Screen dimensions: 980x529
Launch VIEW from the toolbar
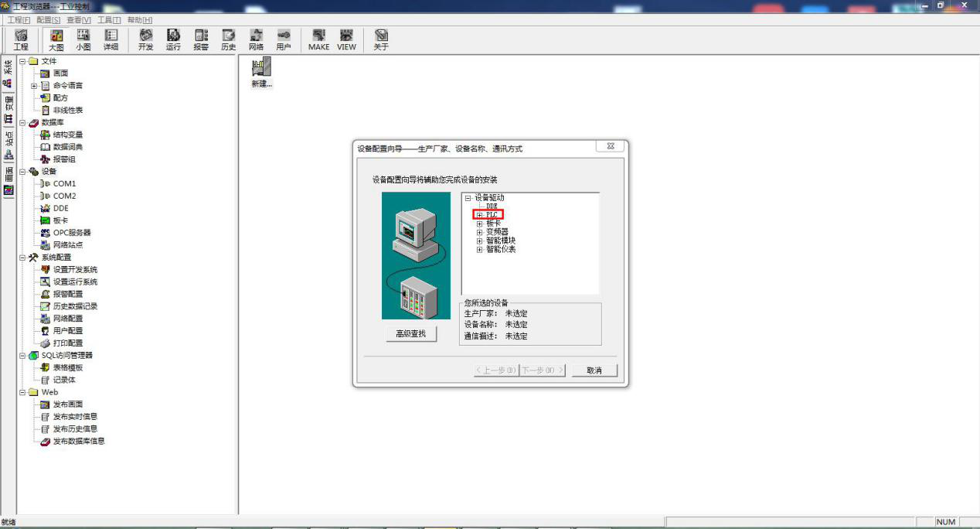[346, 39]
